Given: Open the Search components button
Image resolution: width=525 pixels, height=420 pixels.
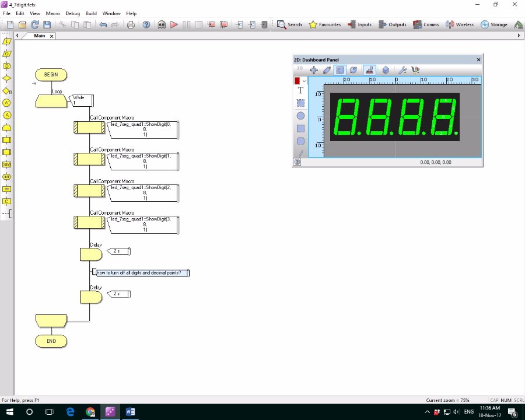Looking at the screenshot, I should (x=289, y=24).
